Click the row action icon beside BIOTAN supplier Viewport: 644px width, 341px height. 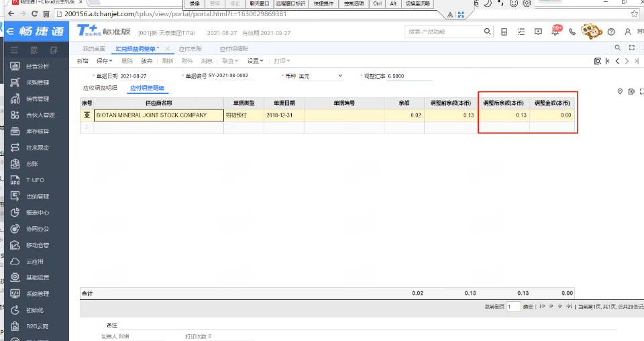pyautogui.click(x=87, y=115)
